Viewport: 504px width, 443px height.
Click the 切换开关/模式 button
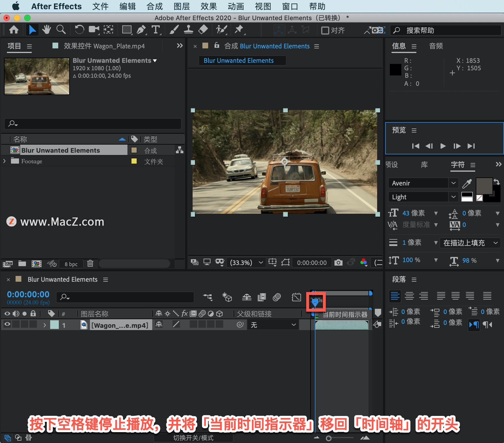coord(193,438)
